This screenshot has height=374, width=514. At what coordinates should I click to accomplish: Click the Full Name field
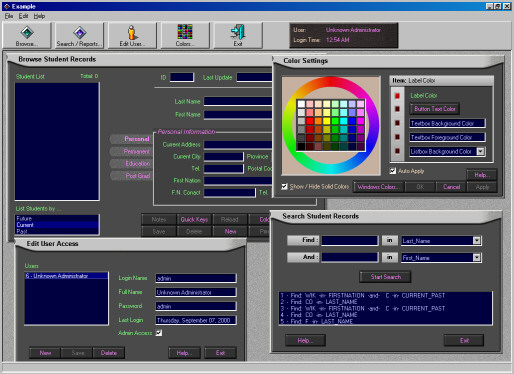(196, 292)
